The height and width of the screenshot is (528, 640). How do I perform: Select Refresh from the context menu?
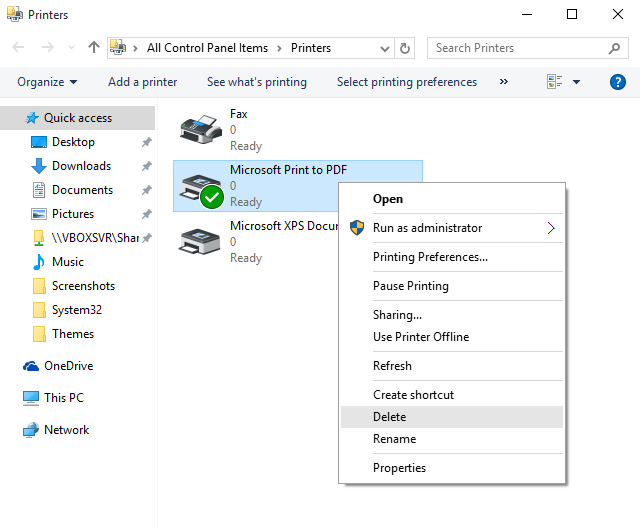coord(452,366)
